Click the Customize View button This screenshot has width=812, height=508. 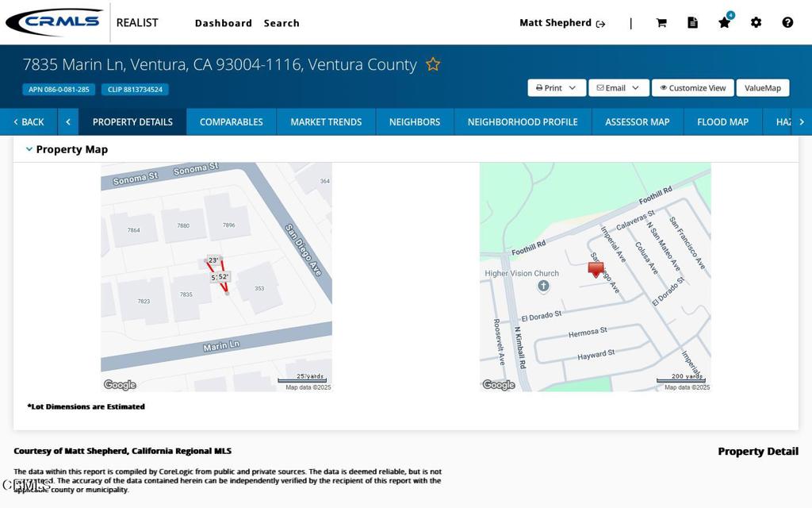click(x=692, y=88)
